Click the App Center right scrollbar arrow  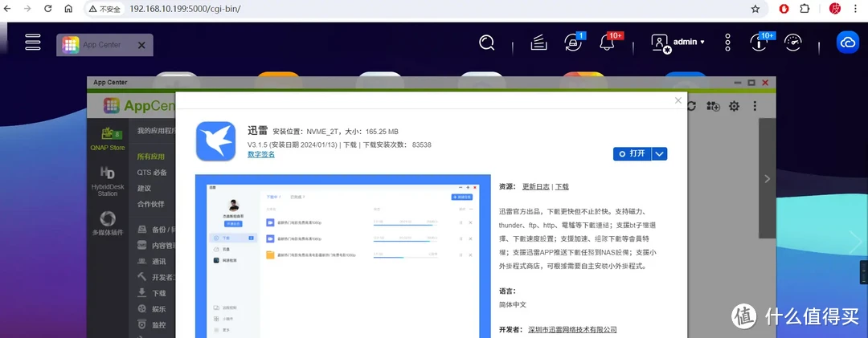point(767,179)
